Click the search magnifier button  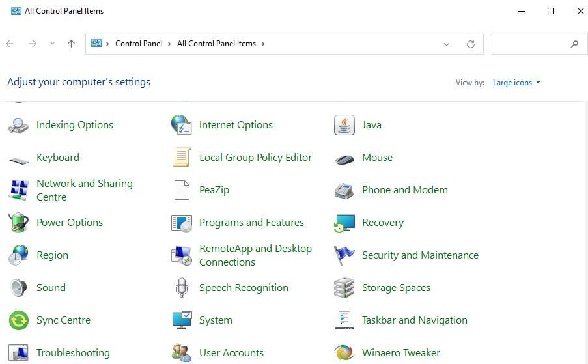(574, 44)
